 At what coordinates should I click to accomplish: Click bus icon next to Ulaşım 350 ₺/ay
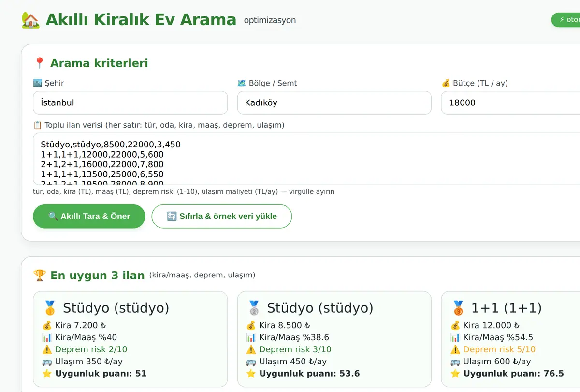47,362
